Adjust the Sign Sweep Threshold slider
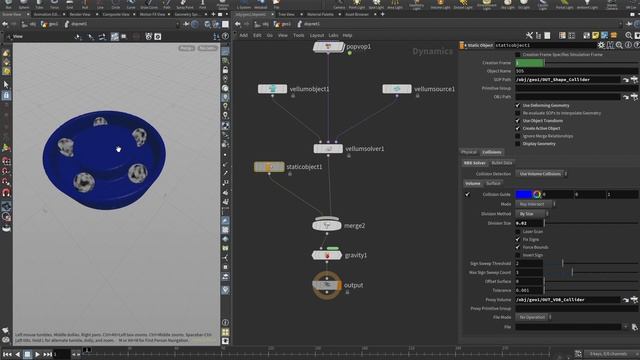 pyautogui.click(x=591, y=264)
